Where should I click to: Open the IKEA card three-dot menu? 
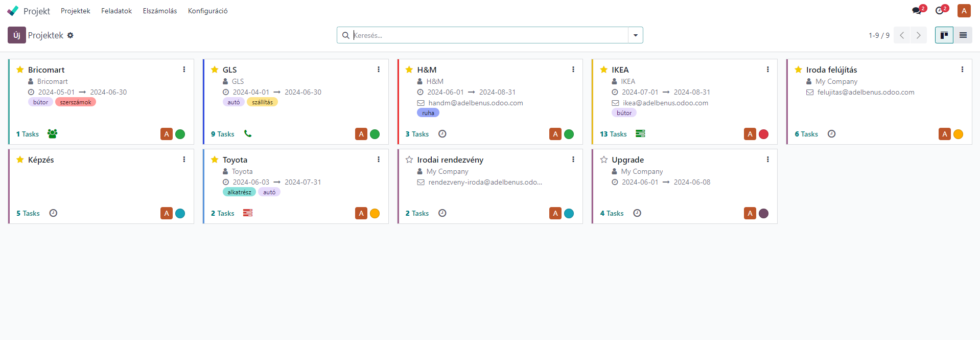click(768, 70)
